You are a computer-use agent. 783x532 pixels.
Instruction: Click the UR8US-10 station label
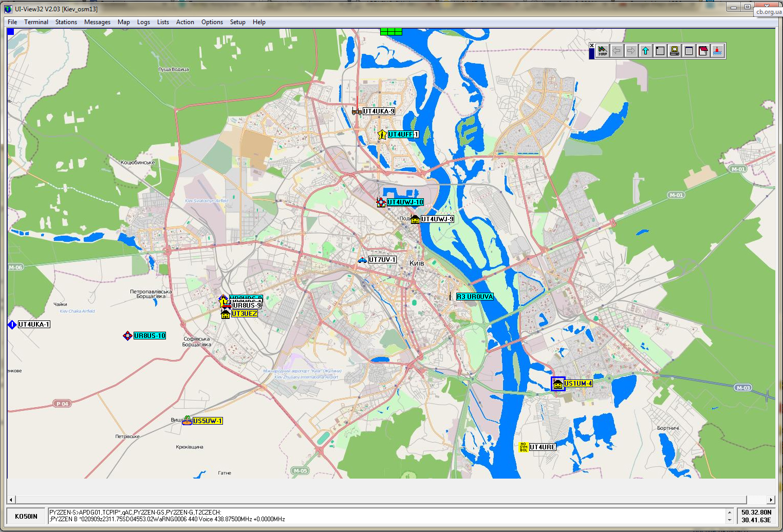[x=150, y=336]
